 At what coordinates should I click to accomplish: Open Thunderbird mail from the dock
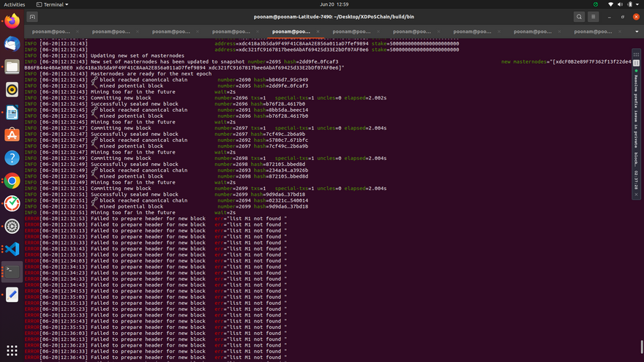click(12, 44)
